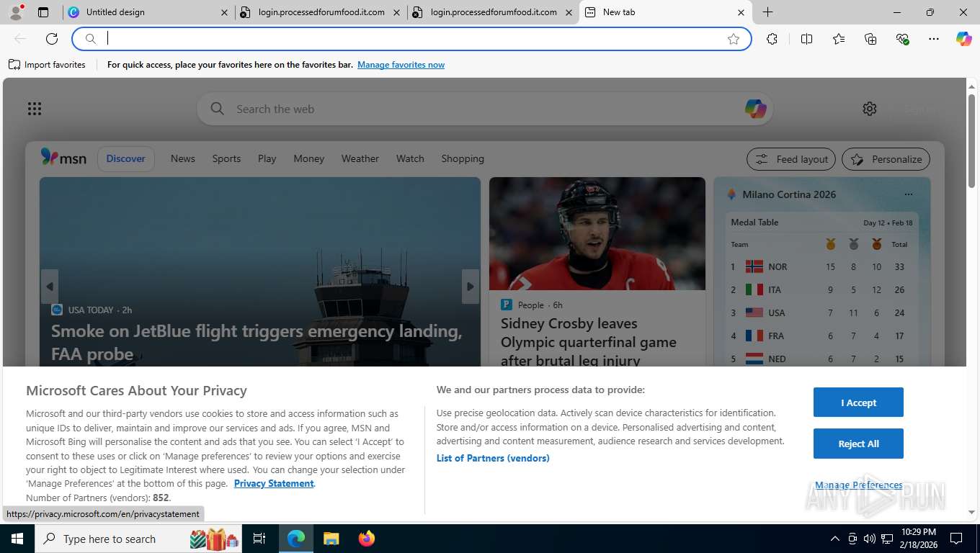Open the Split screen icon

(807, 39)
